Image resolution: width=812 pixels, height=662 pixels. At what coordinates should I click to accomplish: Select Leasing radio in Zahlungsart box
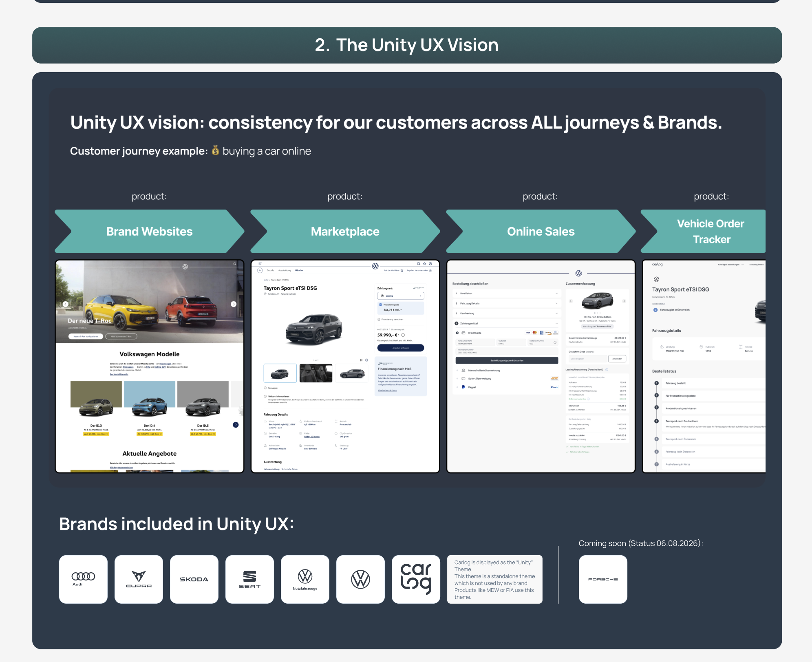[x=382, y=296]
